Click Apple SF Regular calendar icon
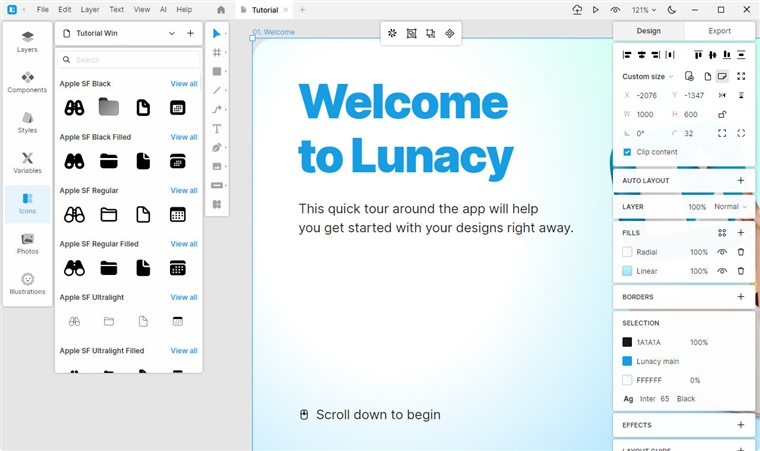This screenshot has width=760, height=451. pos(177,214)
